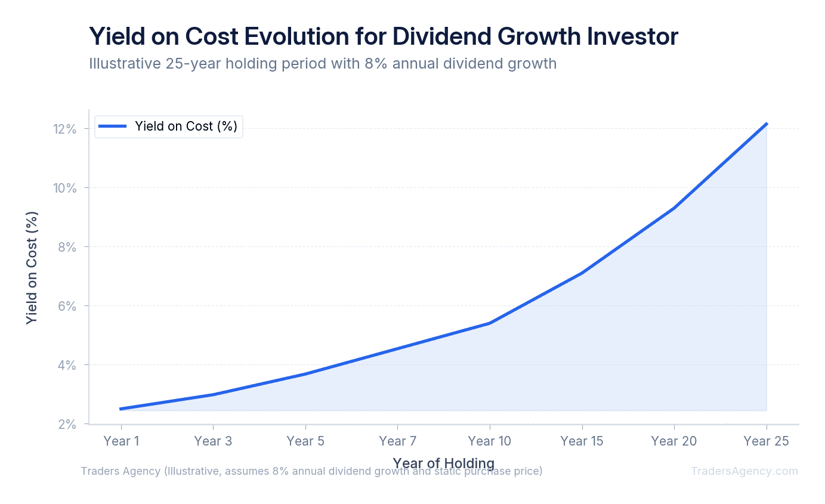Click the 'Year 5' x-axis label
This screenshot has height=504, width=825.
click(305, 441)
